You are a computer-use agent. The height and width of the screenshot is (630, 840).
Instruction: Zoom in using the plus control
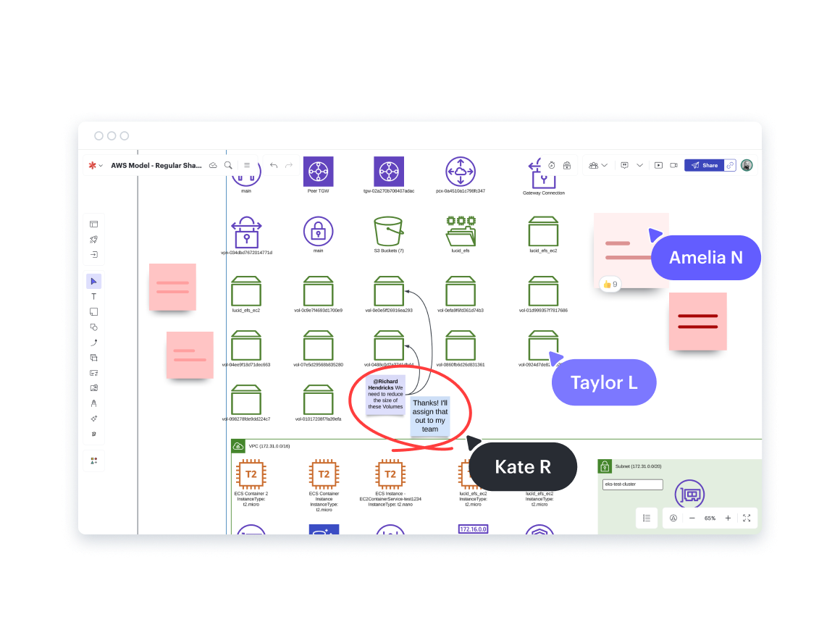pos(728,518)
